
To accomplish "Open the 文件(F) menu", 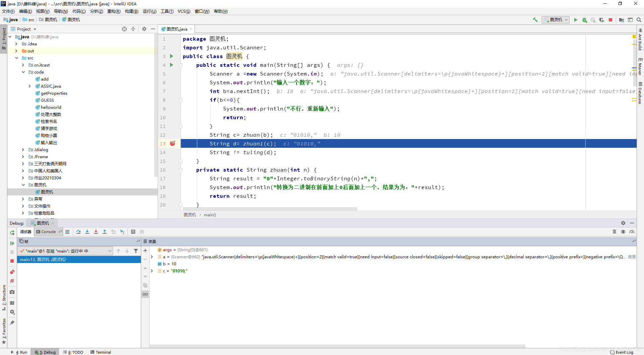I will (x=8, y=11).
